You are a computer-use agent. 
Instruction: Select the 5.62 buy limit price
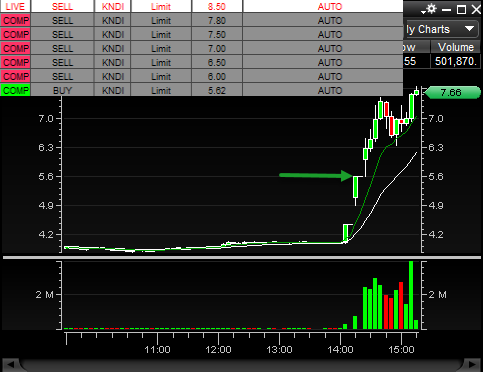pos(217,91)
